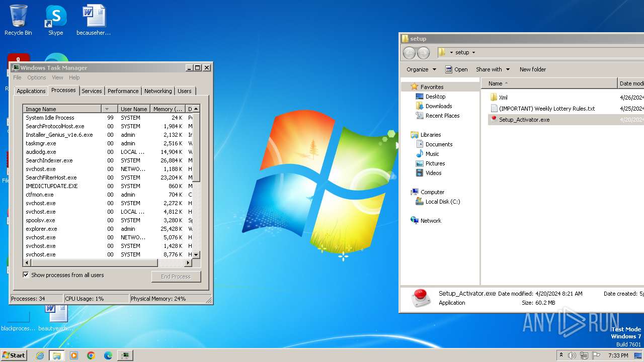Open Task Manager View menu
Viewport: 644px width, 362px height.
click(x=57, y=77)
